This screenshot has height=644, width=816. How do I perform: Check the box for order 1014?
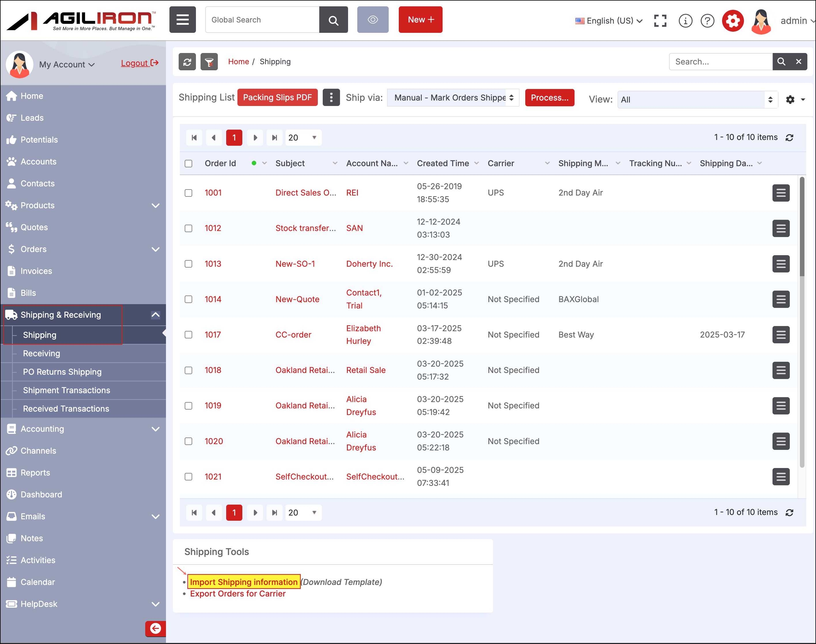tap(188, 299)
